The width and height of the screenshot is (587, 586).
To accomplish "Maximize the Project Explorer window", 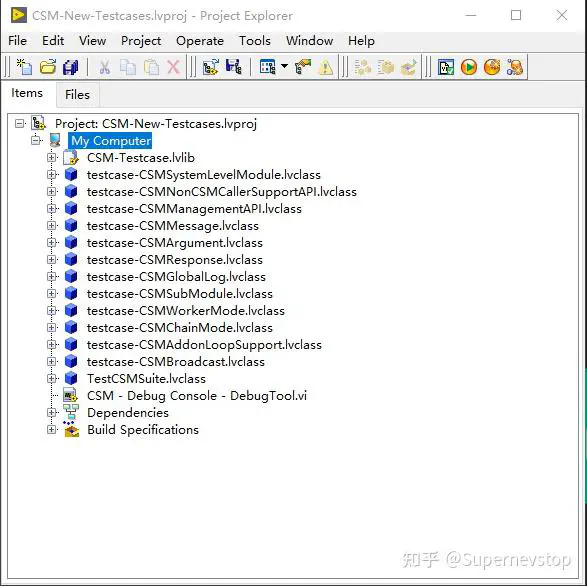I will [x=516, y=15].
